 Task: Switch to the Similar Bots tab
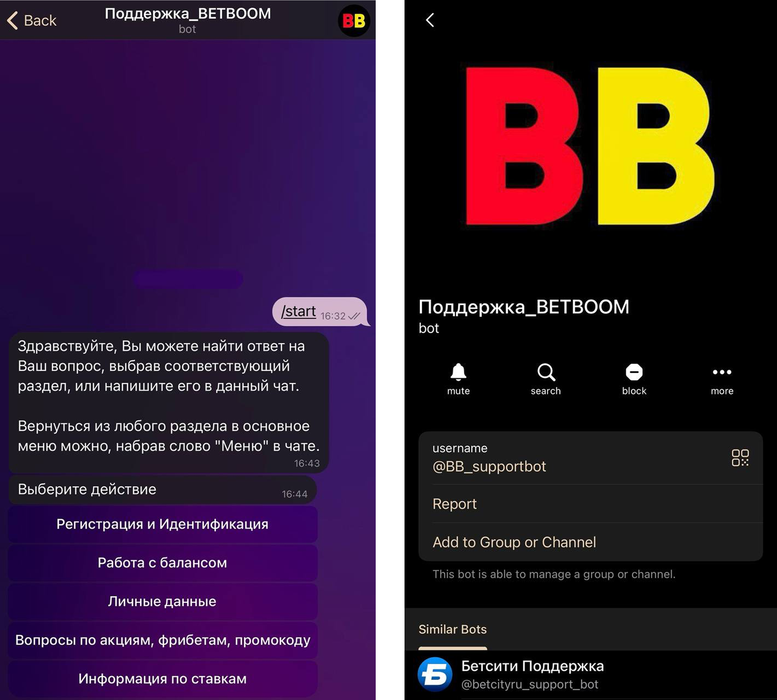[452, 629]
